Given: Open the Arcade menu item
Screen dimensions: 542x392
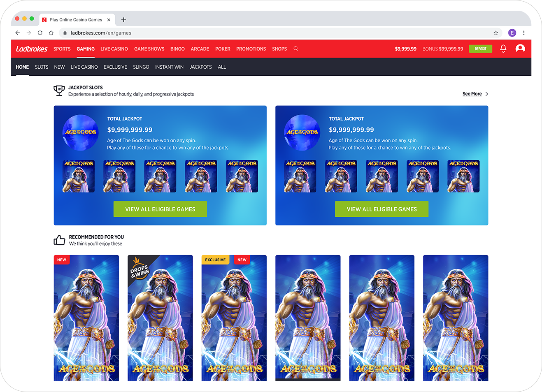Looking at the screenshot, I should pyautogui.click(x=200, y=49).
